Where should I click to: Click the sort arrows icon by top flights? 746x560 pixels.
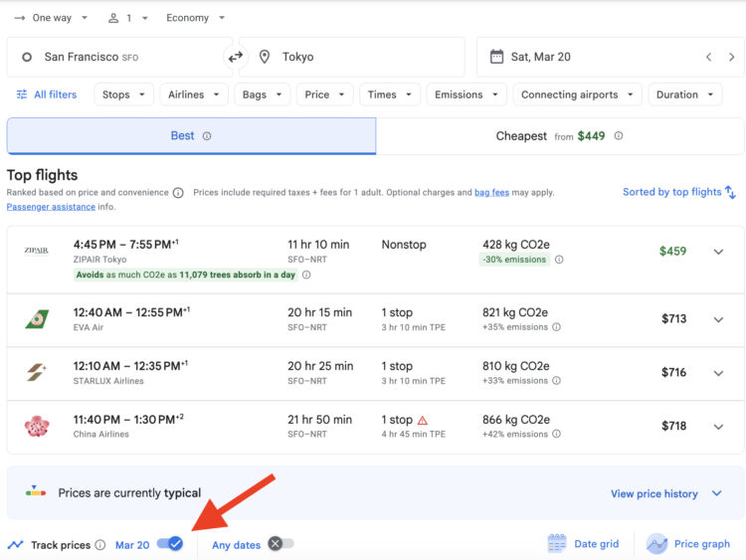pyautogui.click(x=731, y=192)
